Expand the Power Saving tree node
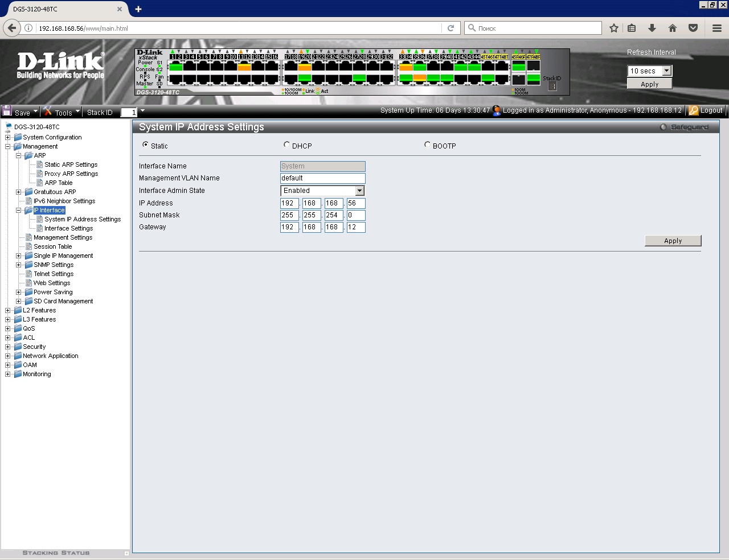The width and height of the screenshot is (729, 560). click(18, 292)
